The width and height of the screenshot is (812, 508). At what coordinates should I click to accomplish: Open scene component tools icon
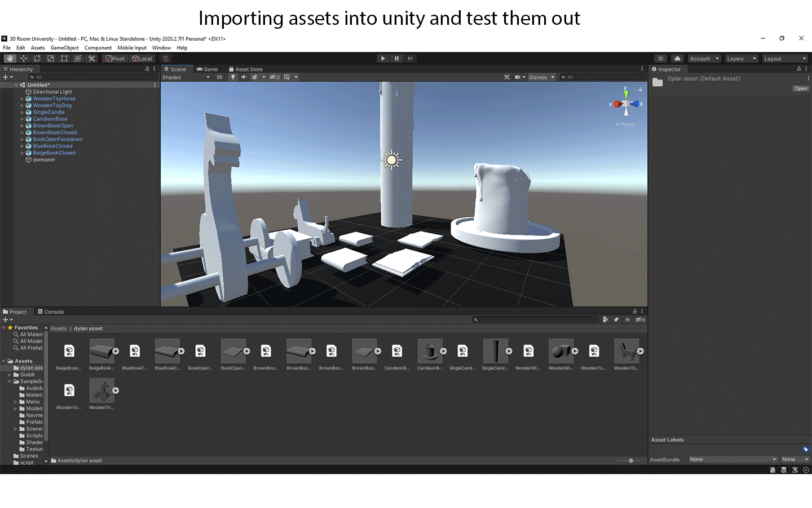tap(507, 77)
